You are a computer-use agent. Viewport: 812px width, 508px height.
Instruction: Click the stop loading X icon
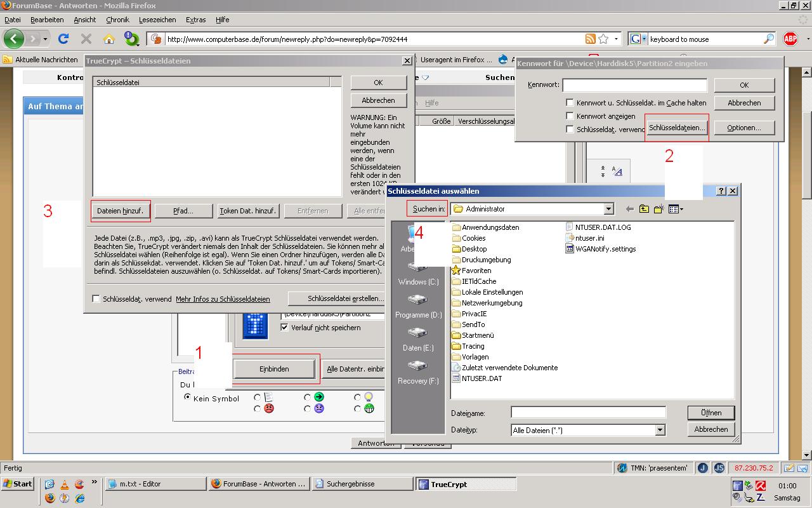click(86, 39)
